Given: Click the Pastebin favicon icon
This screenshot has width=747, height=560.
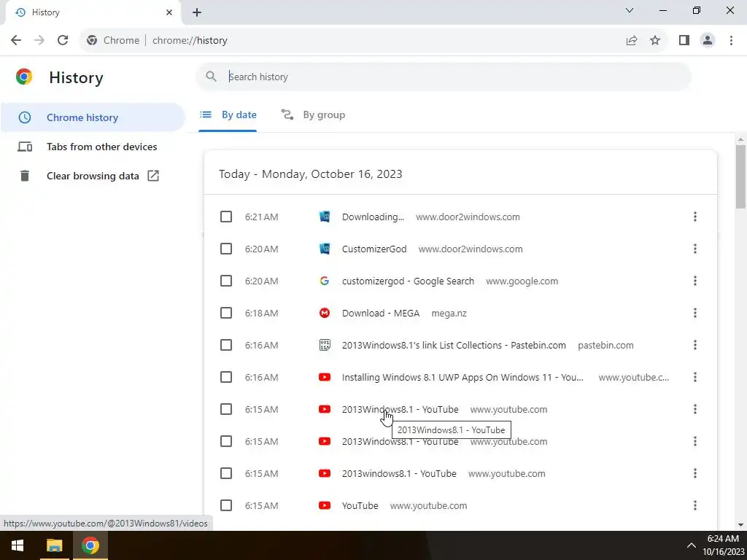Looking at the screenshot, I should [x=325, y=345].
